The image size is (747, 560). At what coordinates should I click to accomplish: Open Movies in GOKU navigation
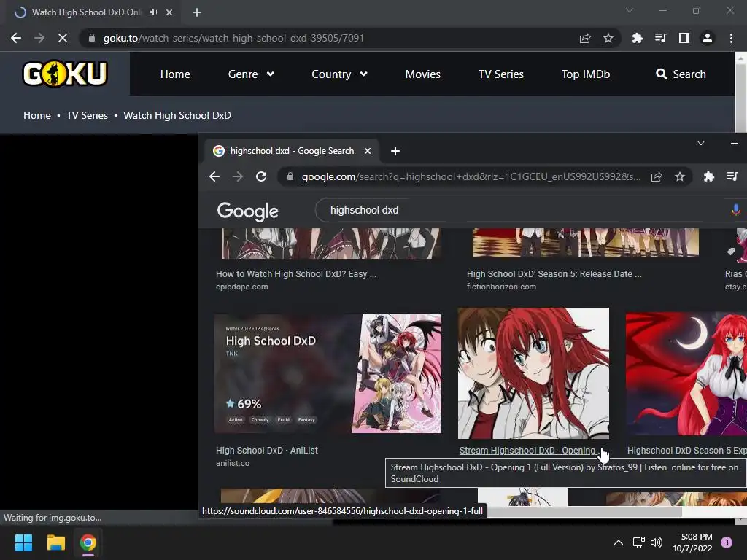coord(422,74)
